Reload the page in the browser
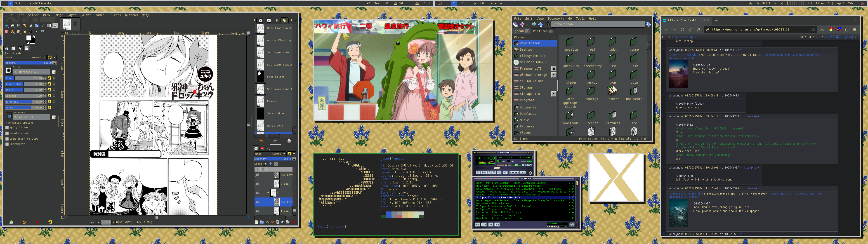This screenshot has height=244, width=868. pos(682,30)
